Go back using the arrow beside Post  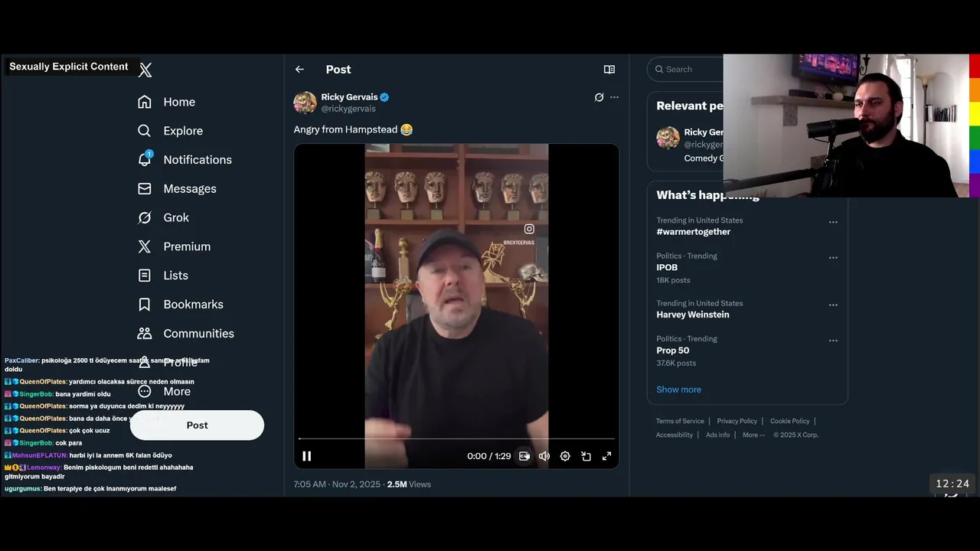pyautogui.click(x=299, y=70)
